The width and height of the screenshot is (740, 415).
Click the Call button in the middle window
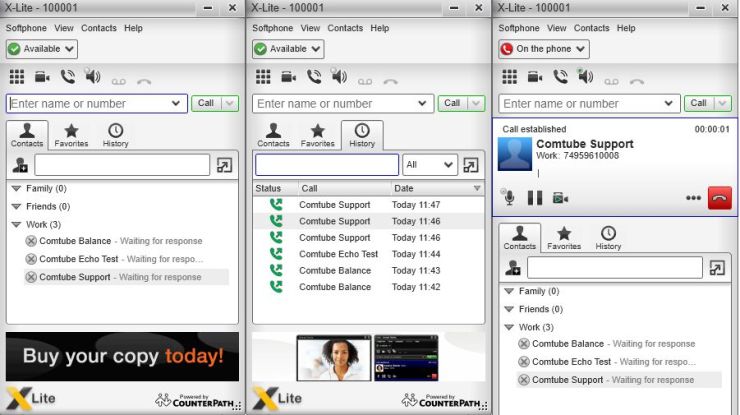pos(452,103)
